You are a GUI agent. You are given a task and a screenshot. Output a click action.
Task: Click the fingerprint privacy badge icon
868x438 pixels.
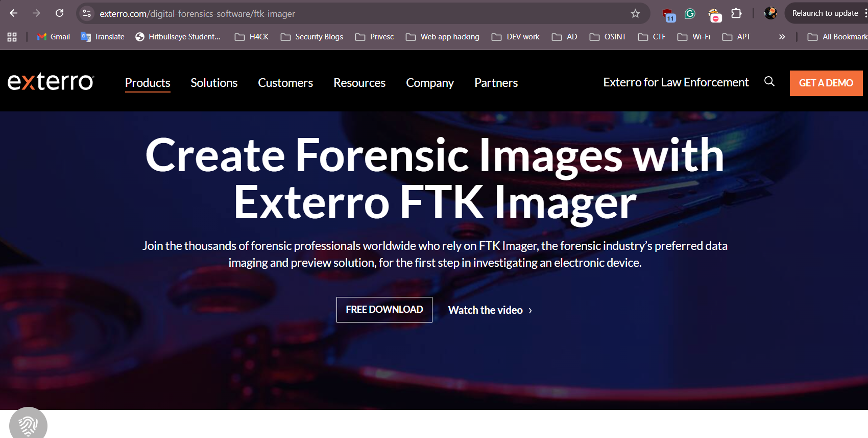click(x=28, y=424)
